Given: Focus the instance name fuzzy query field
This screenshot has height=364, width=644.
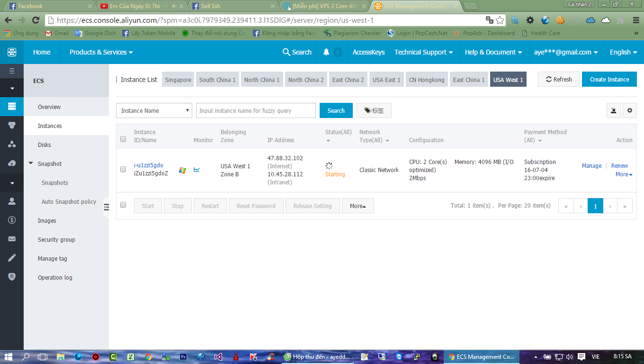Looking at the screenshot, I should point(256,110).
